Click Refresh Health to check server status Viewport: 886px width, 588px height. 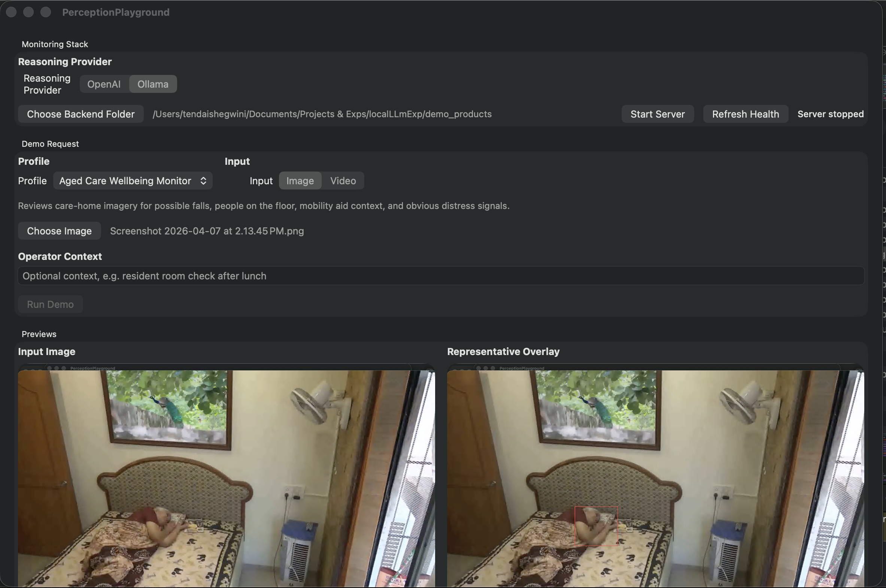point(746,113)
